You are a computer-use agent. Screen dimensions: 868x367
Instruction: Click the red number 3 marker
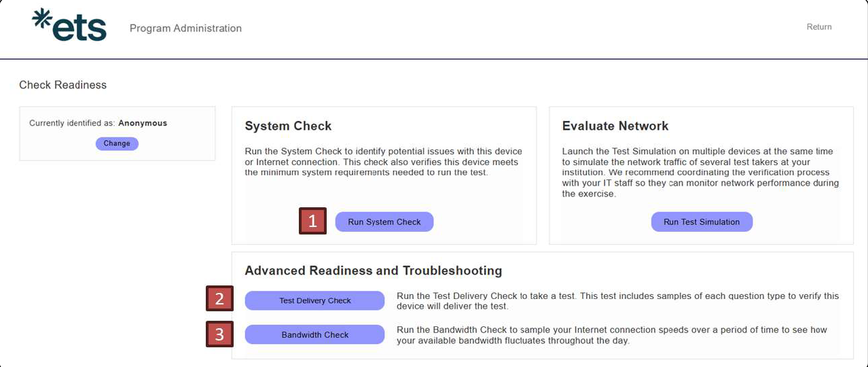219,334
